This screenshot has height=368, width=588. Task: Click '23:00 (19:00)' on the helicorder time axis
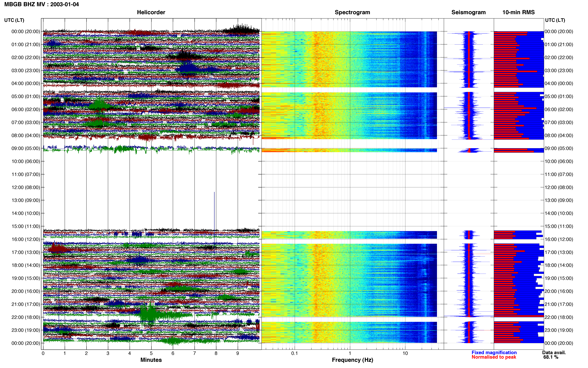coord(26,330)
